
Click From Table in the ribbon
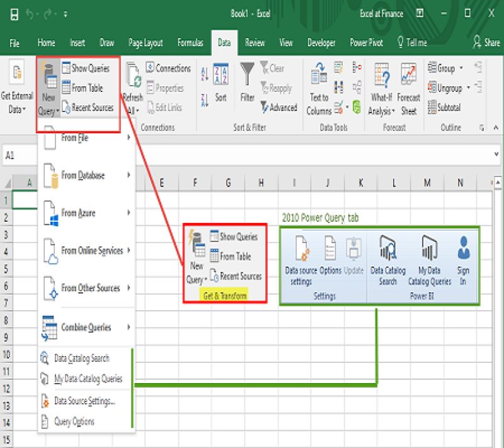(x=83, y=88)
